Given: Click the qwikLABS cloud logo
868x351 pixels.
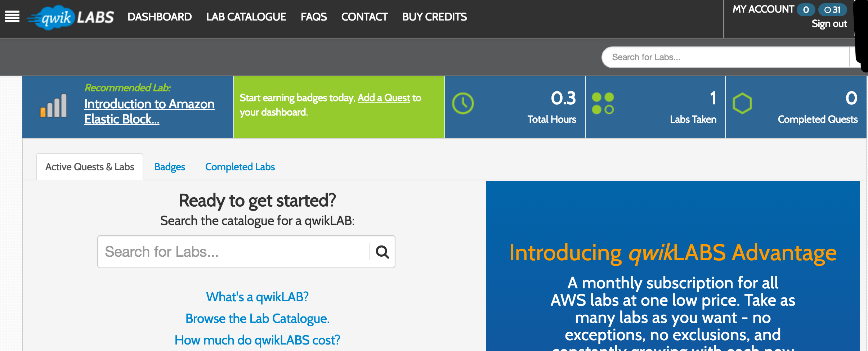Looking at the screenshot, I should pyautogui.click(x=71, y=17).
